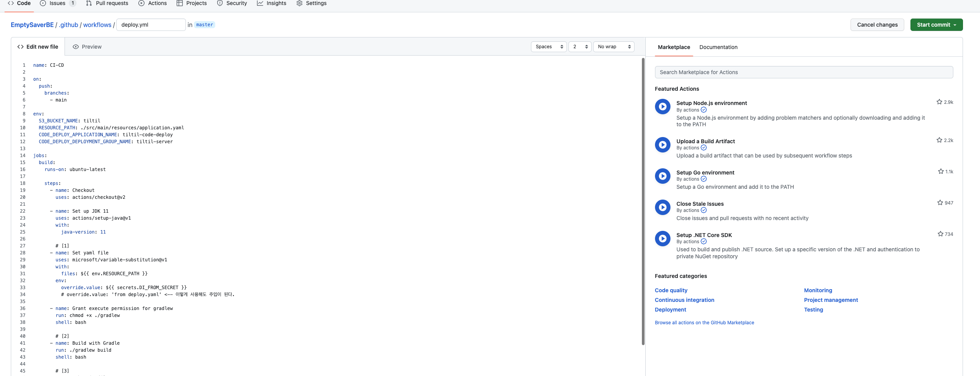Open Setup Node.js environment action
This screenshot has width=980, height=376.
click(x=711, y=103)
